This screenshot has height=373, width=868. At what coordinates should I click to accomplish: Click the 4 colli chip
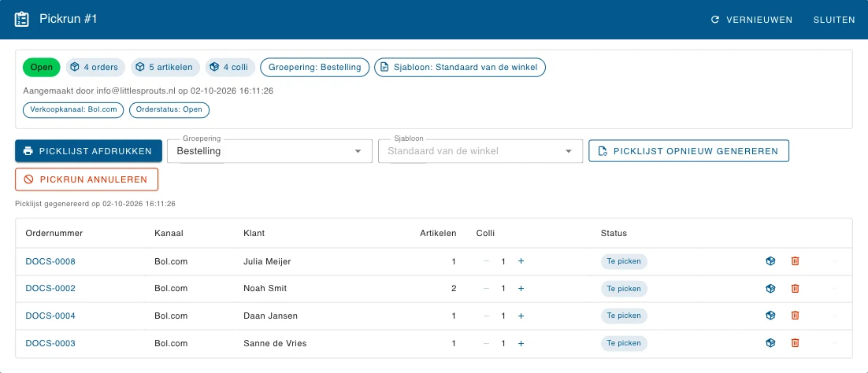pos(230,68)
